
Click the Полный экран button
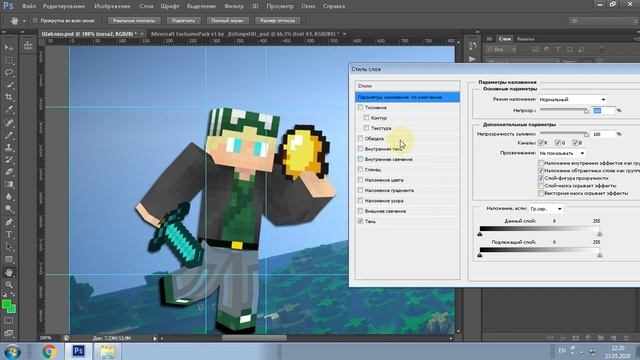click(227, 20)
